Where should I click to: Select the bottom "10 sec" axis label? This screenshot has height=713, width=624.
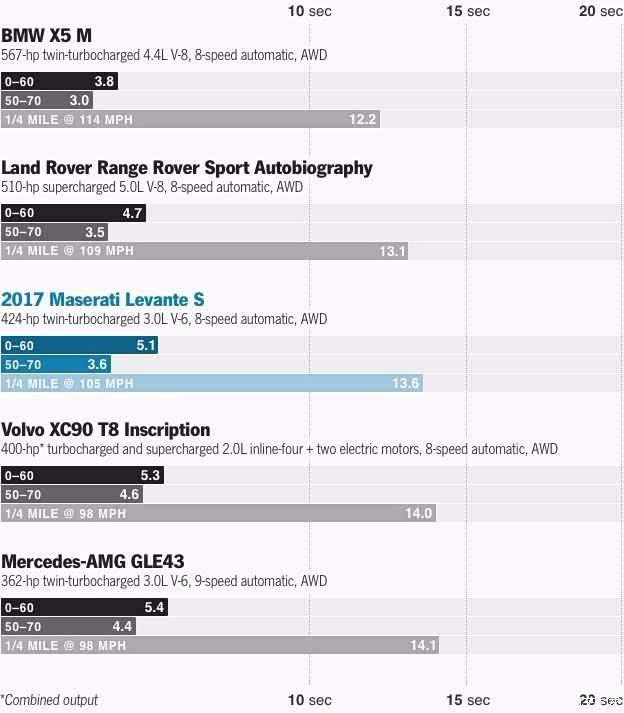309,700
